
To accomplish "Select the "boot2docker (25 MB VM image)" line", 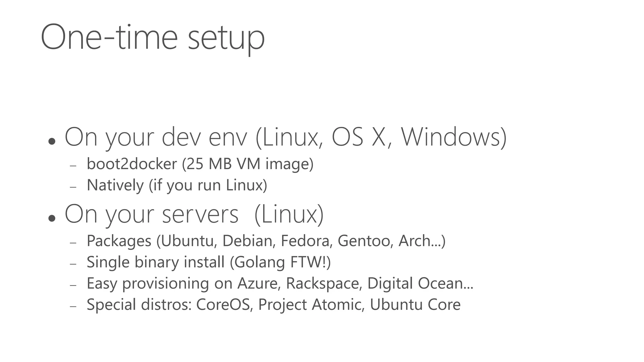I will point(200,164).
